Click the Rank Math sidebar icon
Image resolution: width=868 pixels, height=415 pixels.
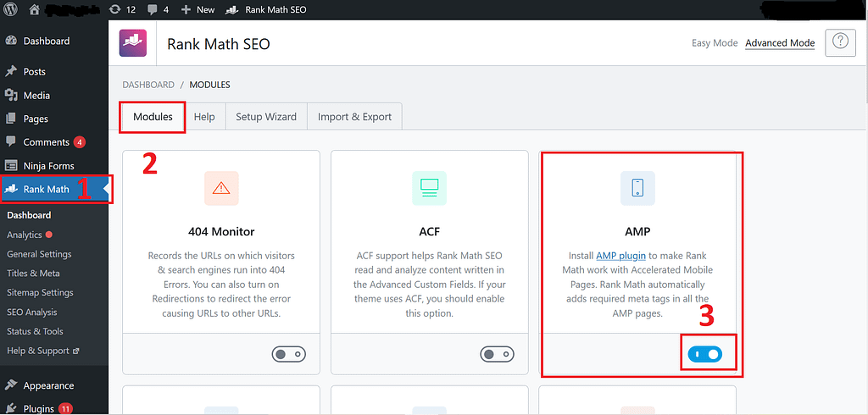[11, 189]
